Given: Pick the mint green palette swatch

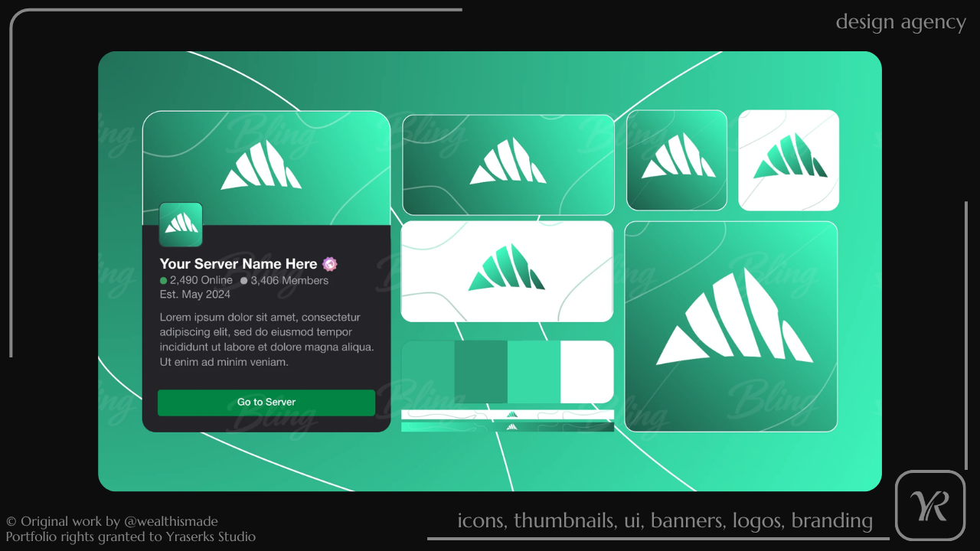Looking at the screenshot, I should [534, 372].
